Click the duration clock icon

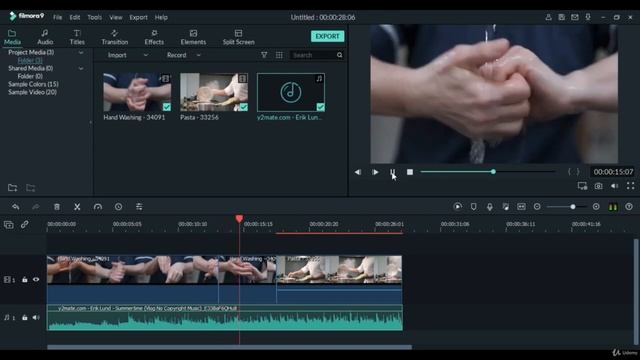click(118, 207)
